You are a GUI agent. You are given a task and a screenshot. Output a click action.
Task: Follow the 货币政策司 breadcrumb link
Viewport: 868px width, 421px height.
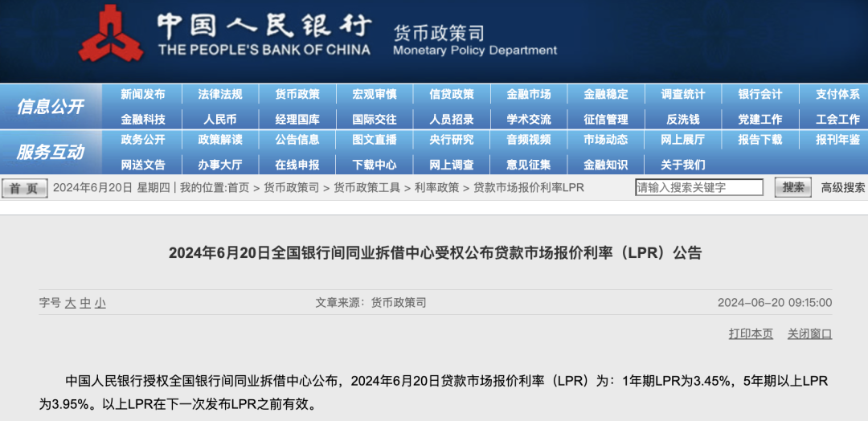click(291, 187)
